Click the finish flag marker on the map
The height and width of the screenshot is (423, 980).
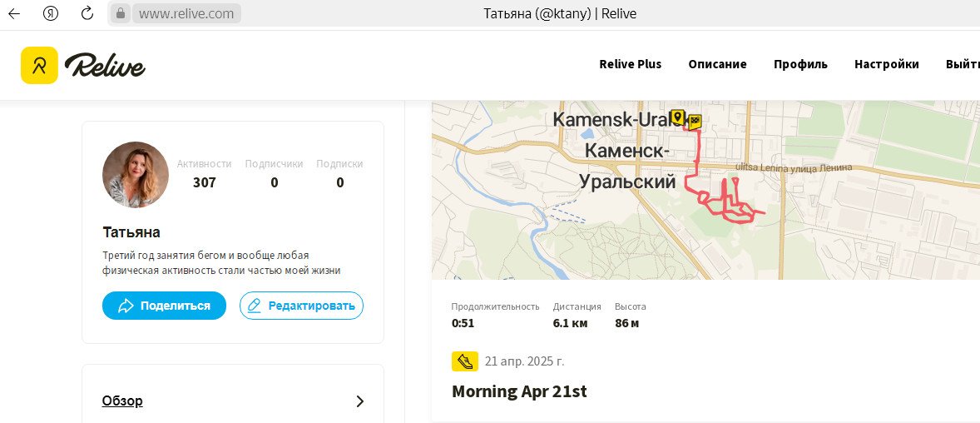point(695,122)
